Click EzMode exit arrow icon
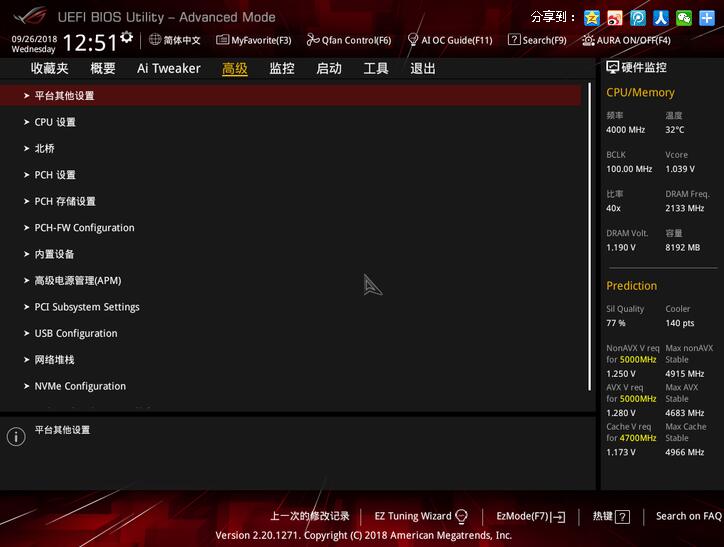This screenshot has width=724, height=547. [558, 517]
